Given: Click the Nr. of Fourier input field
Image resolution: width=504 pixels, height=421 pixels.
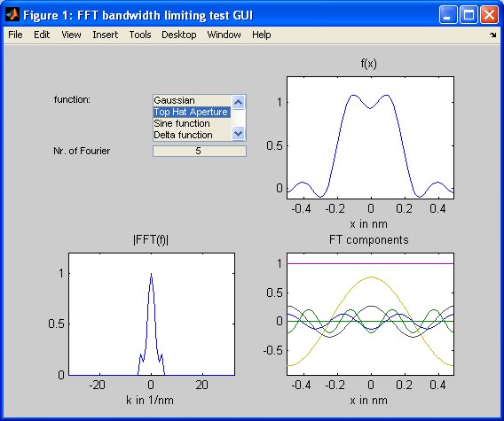Looking at the screenshot, I should (x=200, y=151).
